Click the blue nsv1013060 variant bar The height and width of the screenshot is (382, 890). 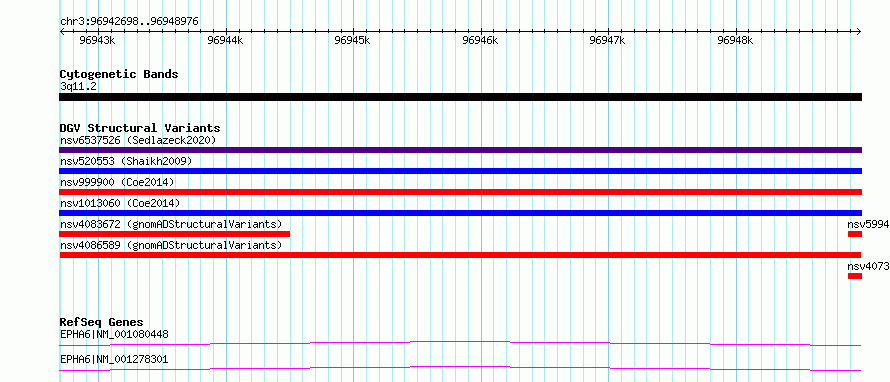tap(460, 213)
